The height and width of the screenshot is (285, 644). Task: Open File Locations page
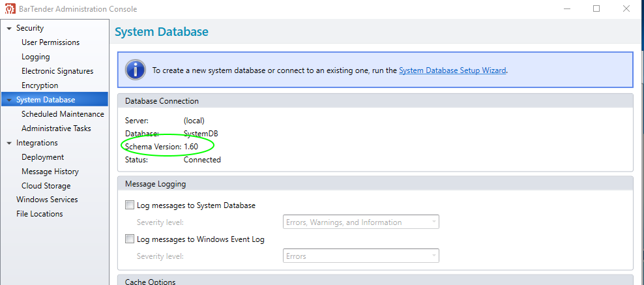tap(39, 214)
